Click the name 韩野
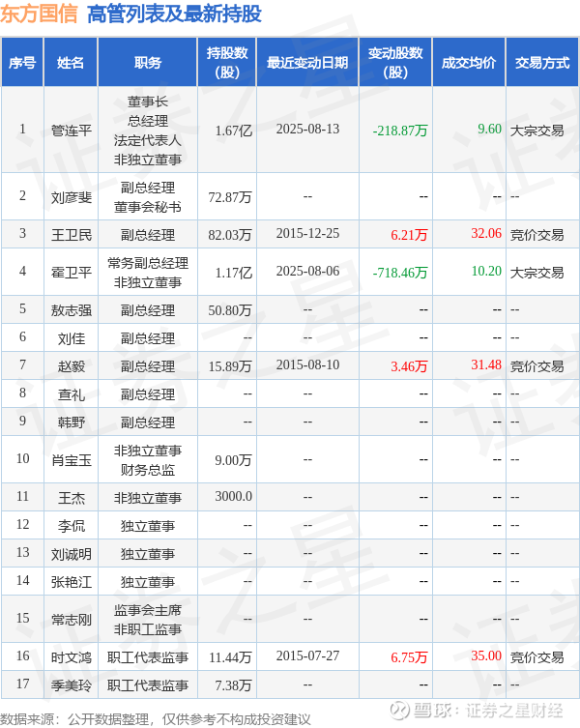580x728 pixels. [71, 422]
